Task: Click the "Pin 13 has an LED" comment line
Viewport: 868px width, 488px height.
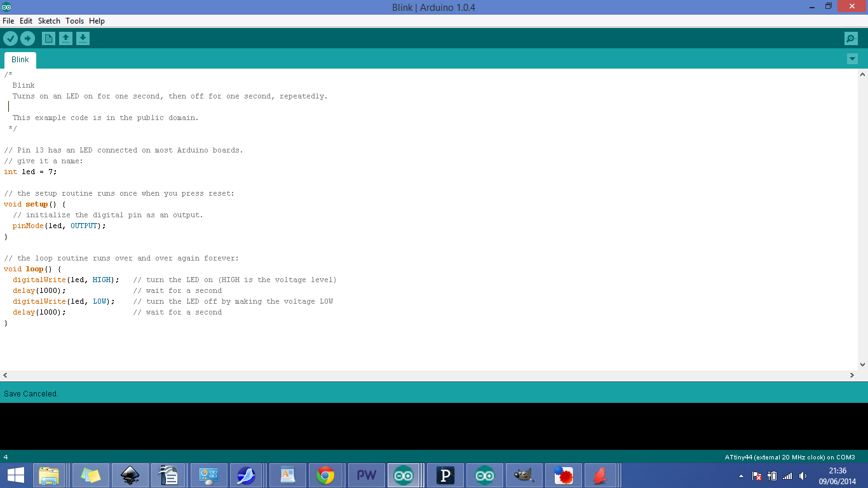Action: click(123, 150)
